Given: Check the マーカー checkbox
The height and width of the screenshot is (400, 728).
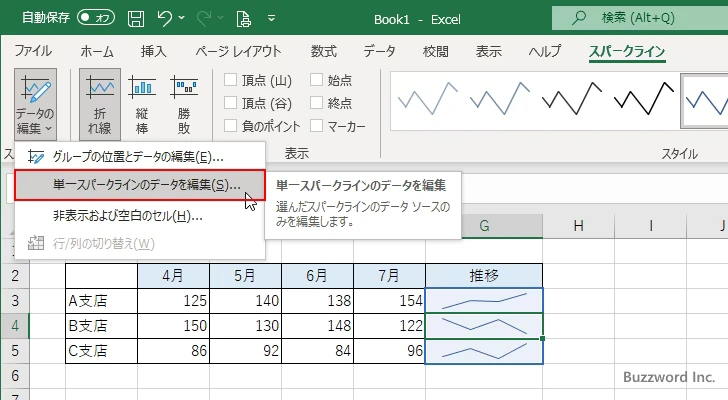Looking at the screenshot, I should click(x=316, y=125).
